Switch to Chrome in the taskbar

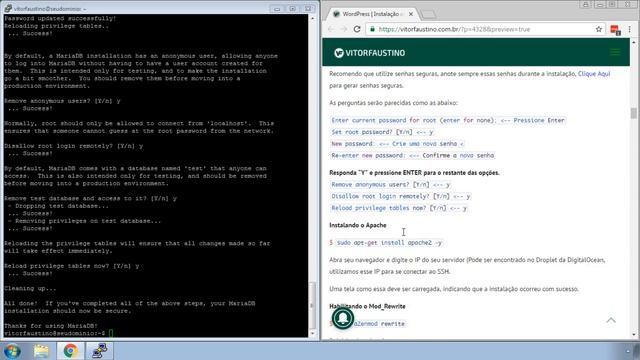tap(70, 351)
